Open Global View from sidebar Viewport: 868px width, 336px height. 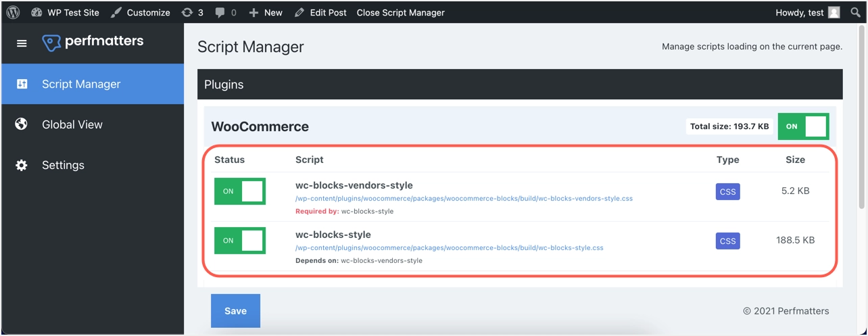[x=72, y=124]
